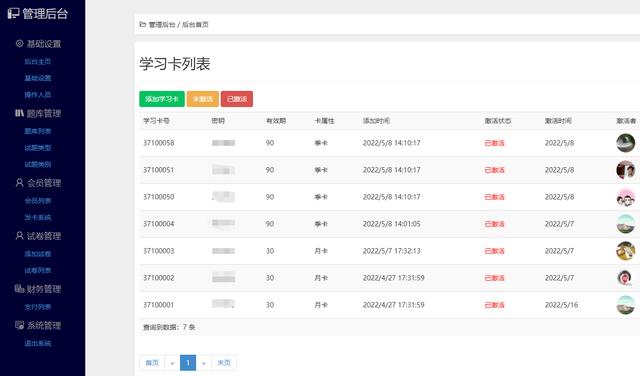Click the coins icon beside 财务管理
Viewport: 640px width, 376px height.
[20, 289]
